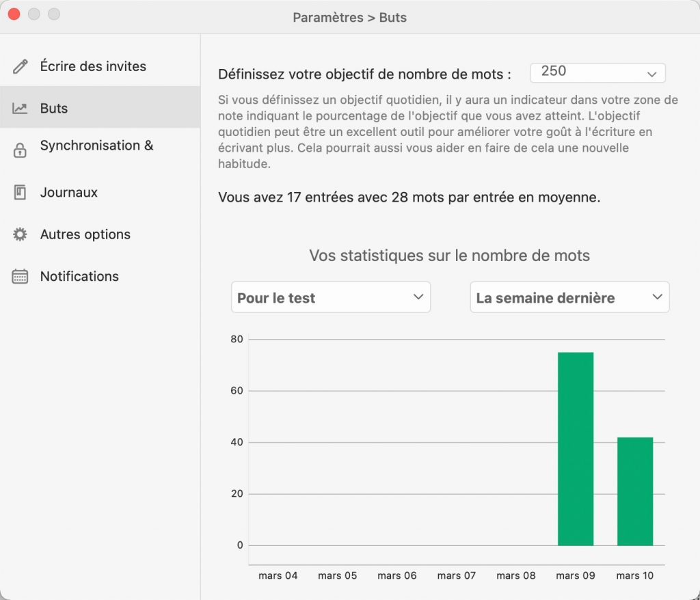
Task: Click the green bar for mars 10
Action: pyautogui.click(x=635, y=491)
